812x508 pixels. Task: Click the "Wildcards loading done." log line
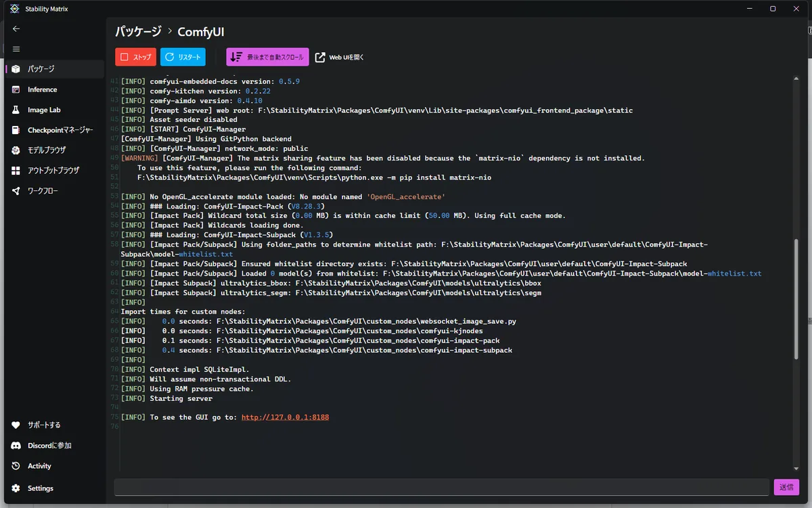click(212, 225)
